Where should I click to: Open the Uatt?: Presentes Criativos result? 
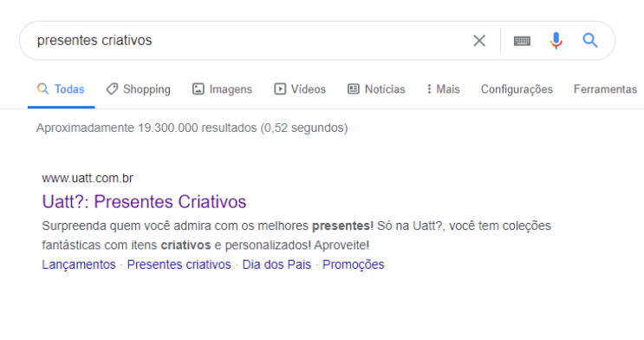coord(144,201)
